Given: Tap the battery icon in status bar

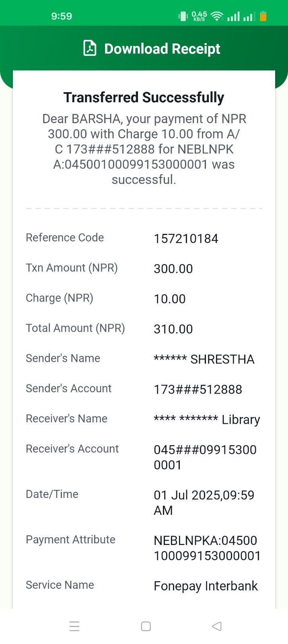Looking at the screenshot, I should pyautogui.click(x=263, y=16).
